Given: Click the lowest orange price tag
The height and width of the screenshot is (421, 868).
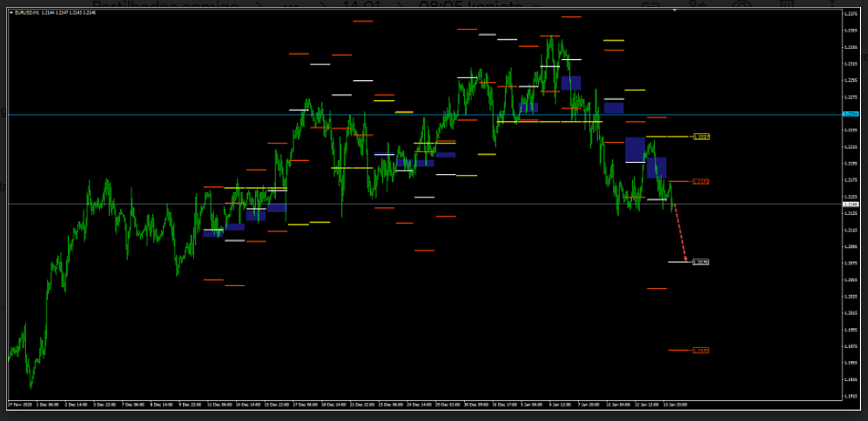Looking at the screenshot, I should point(701,351).
